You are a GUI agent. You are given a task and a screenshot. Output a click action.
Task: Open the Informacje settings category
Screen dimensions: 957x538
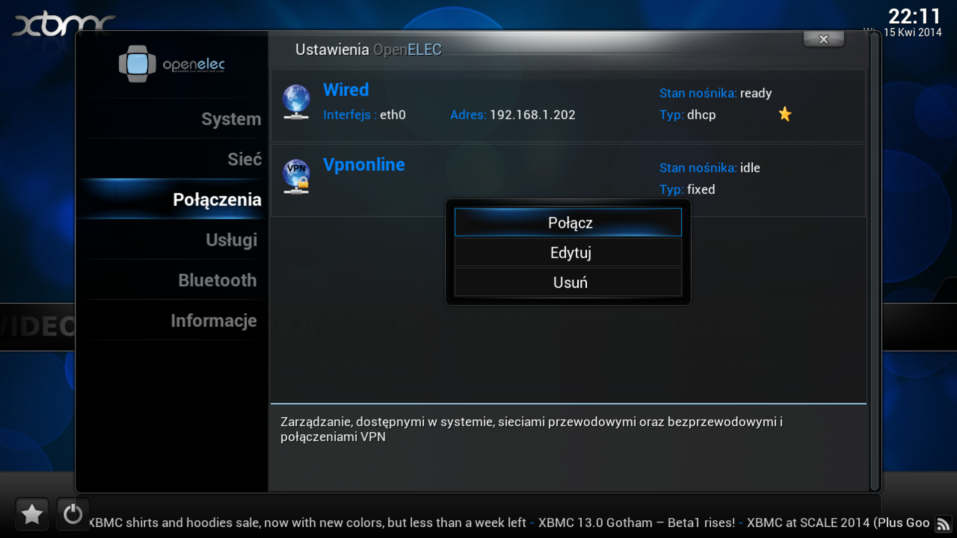(x=214, y=321)
